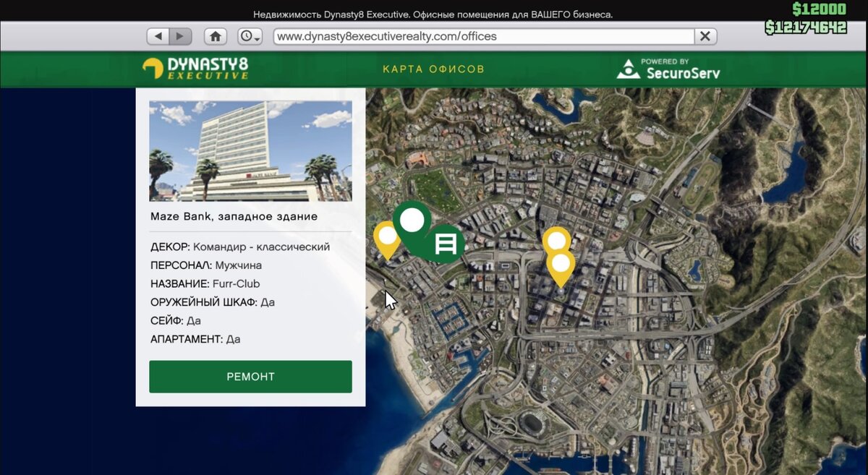Click the $12000 cash amount

coord(819,9)
